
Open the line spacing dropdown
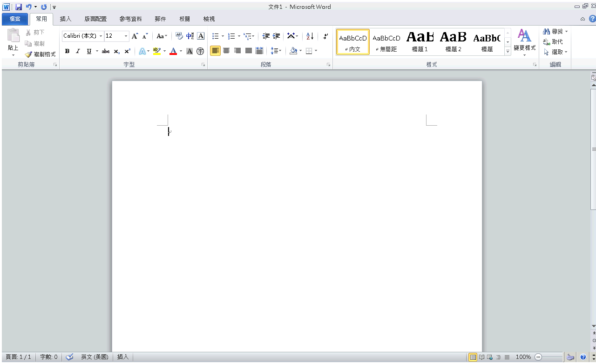click(x=276, y=51)
